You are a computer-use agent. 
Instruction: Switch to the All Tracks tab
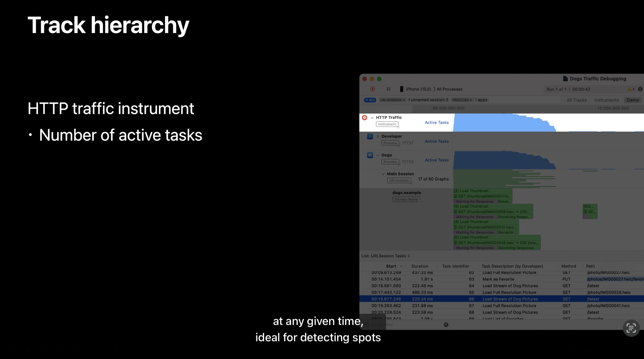coord(576,100)
